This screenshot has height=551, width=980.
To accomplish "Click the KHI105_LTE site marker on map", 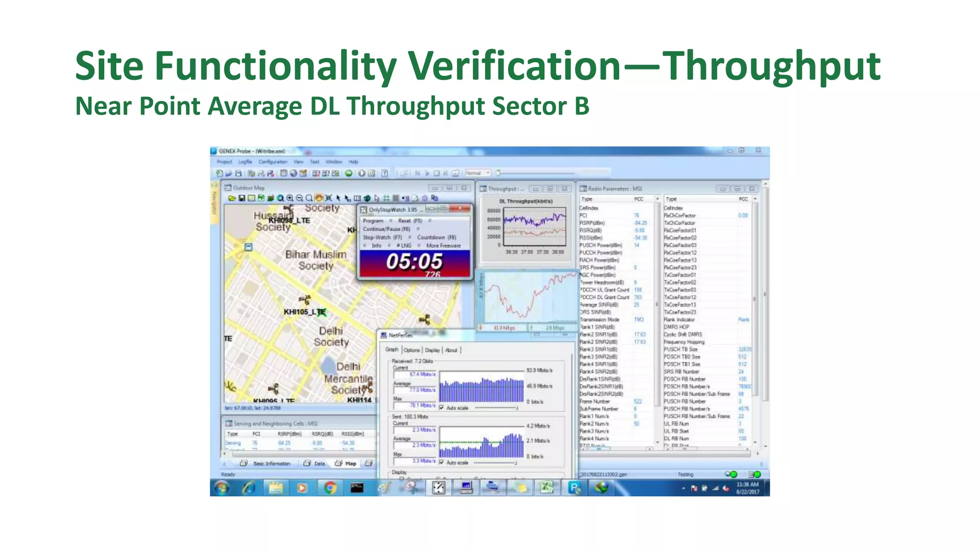I will [x=305, y=300].
